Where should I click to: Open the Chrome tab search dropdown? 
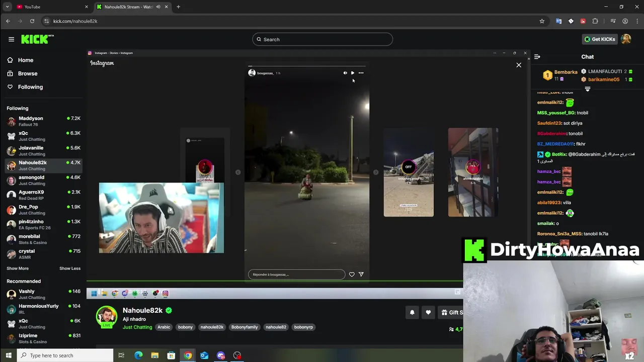click(x=7, y=7)
